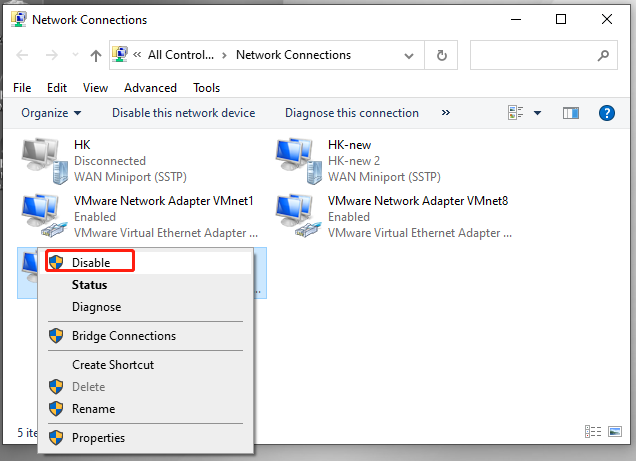The image size is (636, 461).
Task: Click Disable this network device
Action: [183, 113]
